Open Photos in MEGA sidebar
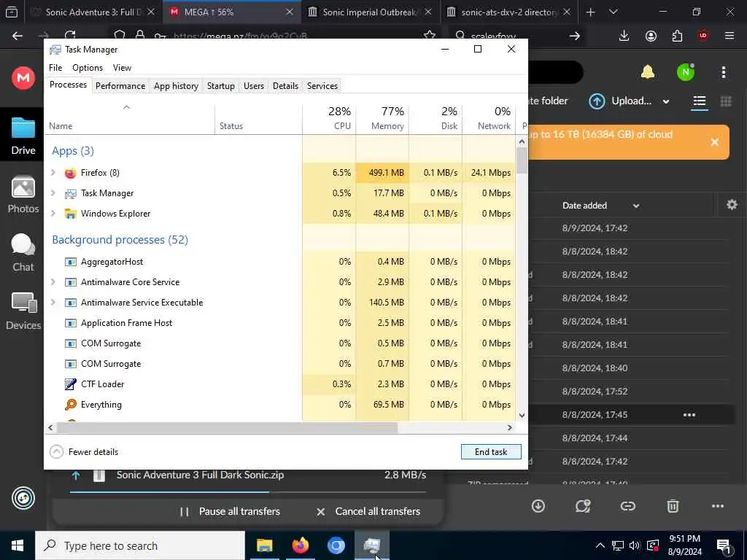The image size is (747, 560). (x=23, y=195)
